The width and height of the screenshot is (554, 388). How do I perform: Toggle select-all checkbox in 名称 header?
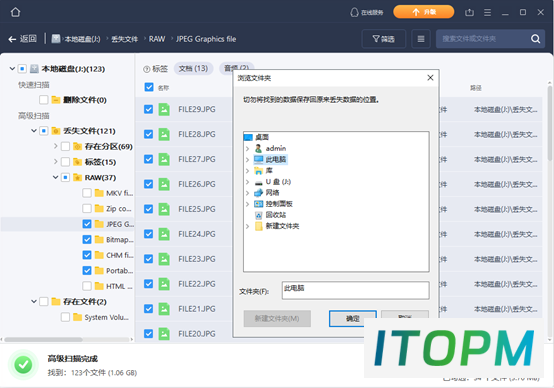149,87
